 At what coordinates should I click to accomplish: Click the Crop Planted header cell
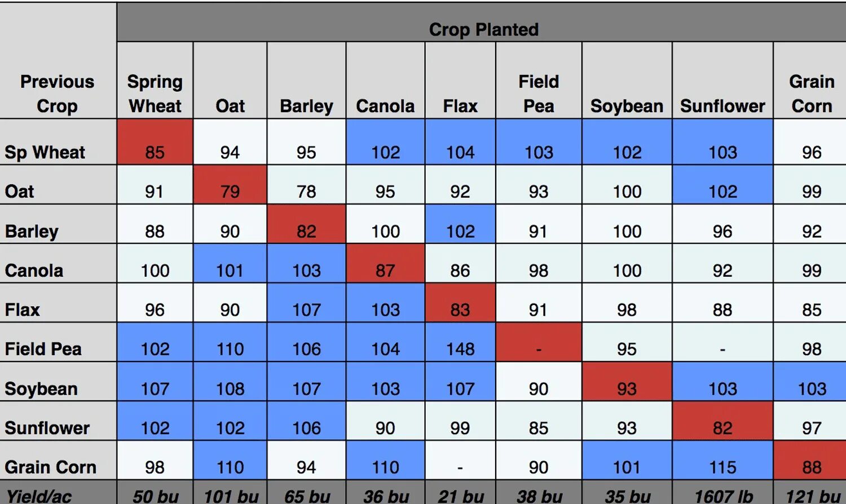(482, 23)
